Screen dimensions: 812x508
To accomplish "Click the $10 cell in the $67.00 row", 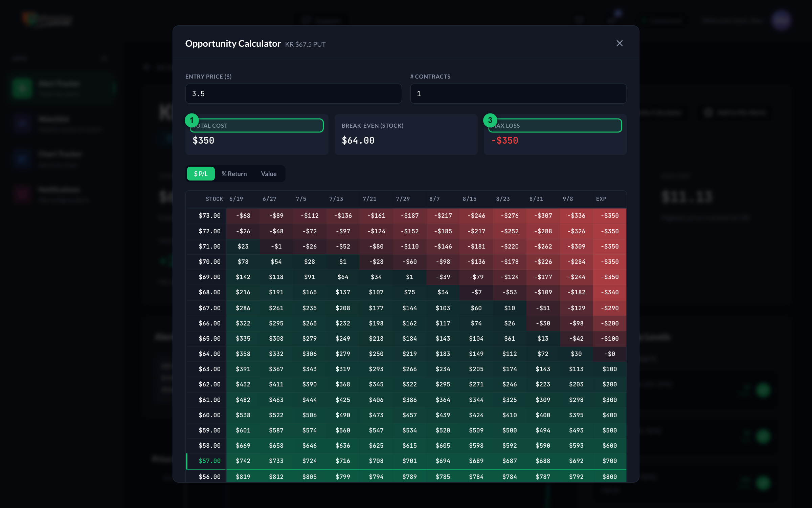I will [x=510, y=308].
